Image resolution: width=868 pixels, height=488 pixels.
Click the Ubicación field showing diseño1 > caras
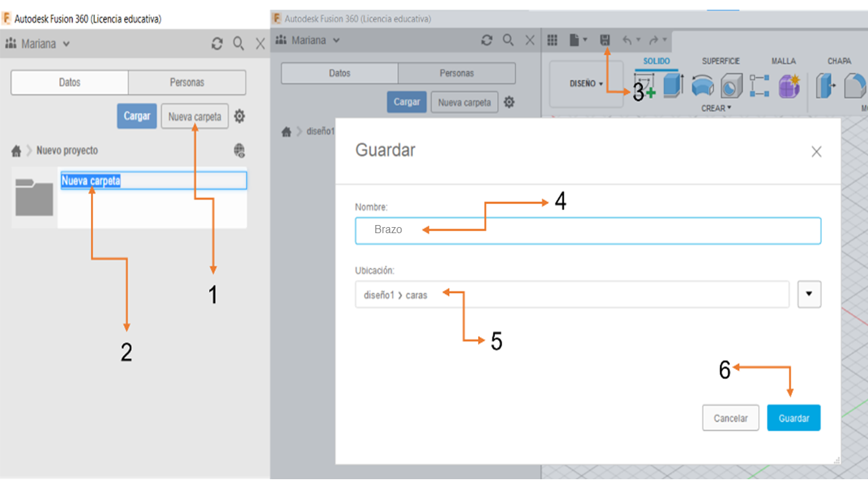point(572,295)
